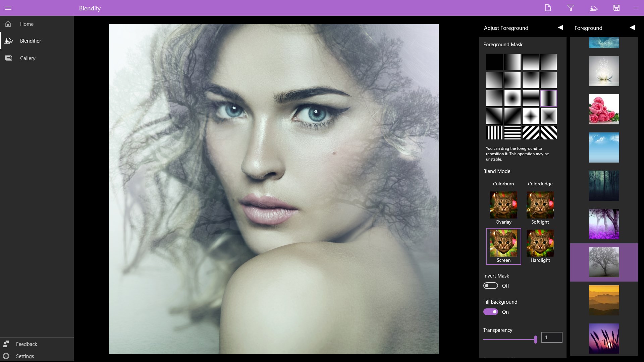Open Settings in the sidebar
Image resolution: width=644 pixels, height=362 pixels.
25,356
